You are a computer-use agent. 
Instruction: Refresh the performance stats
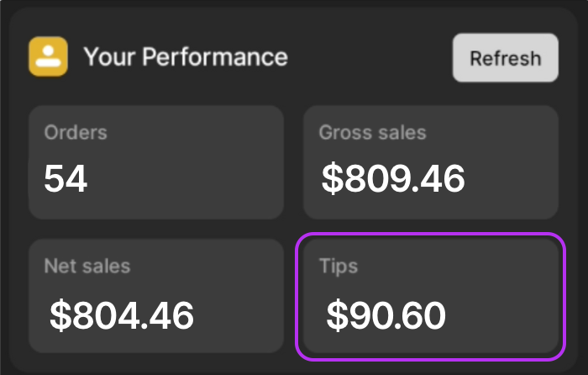click(506, 58)
